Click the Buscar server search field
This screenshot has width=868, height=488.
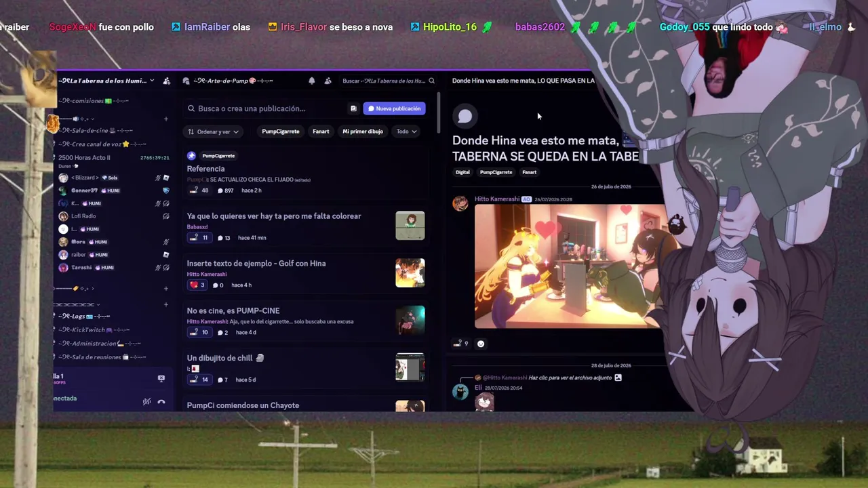pos(389,81)
